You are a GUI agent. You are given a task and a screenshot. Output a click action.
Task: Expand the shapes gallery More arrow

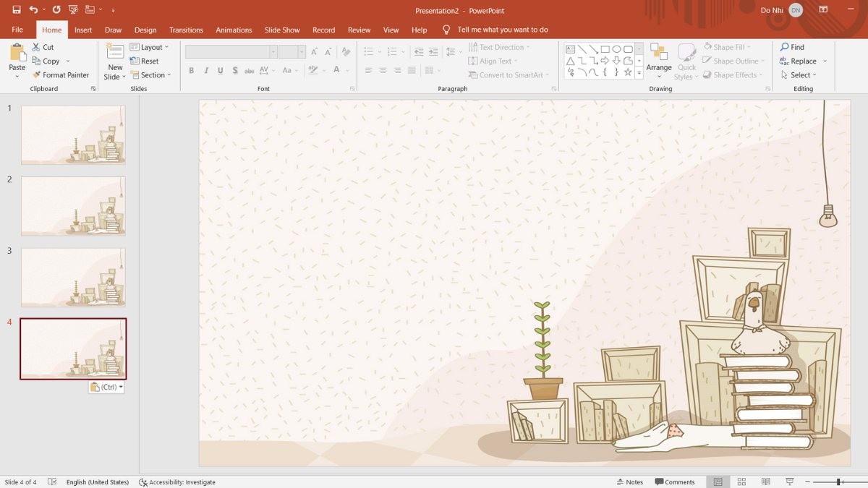pyautogui.click(x=639, y=73)
